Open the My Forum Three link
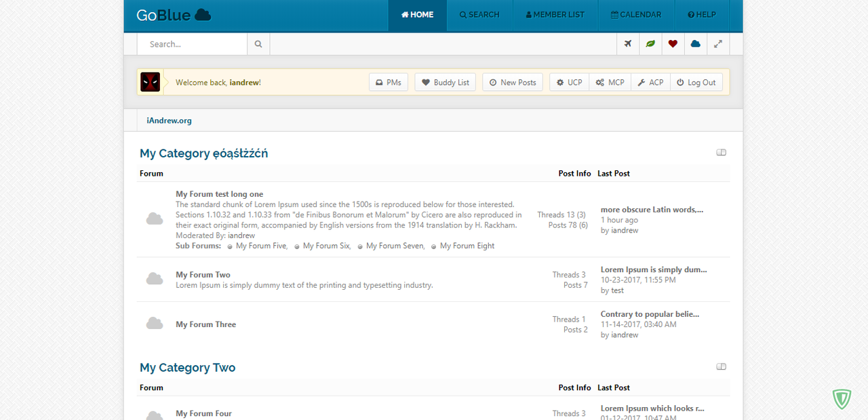 pyautogui.click(x=205, y=324)
